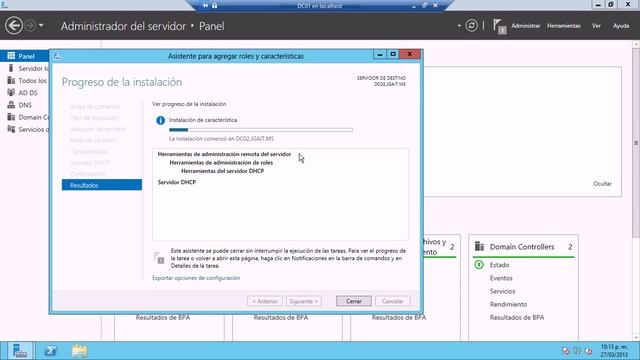Click the Cerrar button
Screen dimensions: 640x360
(354, 301)
